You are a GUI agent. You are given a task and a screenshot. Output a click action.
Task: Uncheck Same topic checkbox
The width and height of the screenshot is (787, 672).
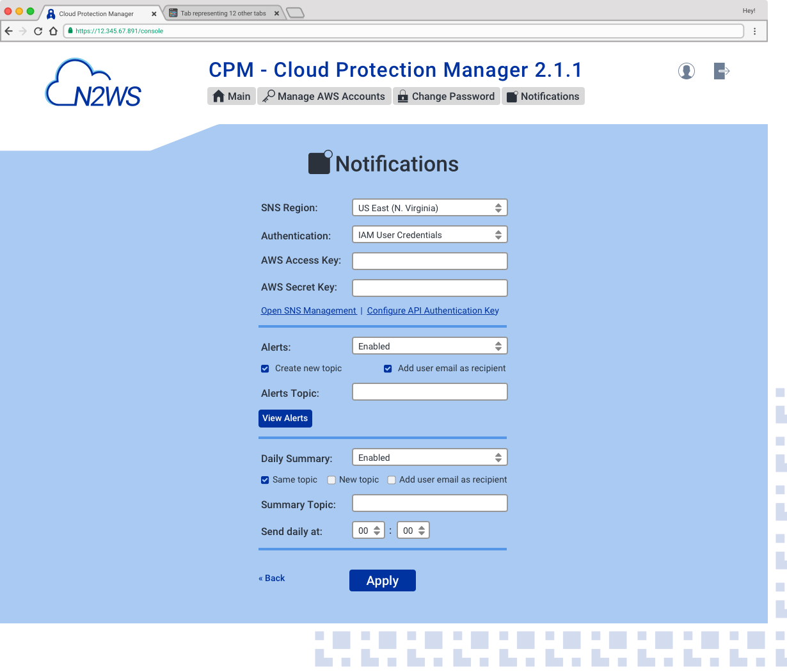(265, 480)
